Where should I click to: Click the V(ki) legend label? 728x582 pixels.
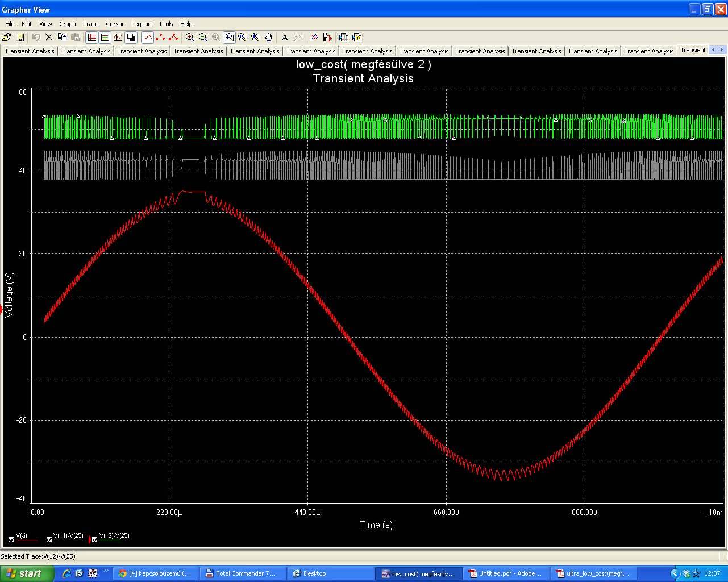click(x=22, y=536)
